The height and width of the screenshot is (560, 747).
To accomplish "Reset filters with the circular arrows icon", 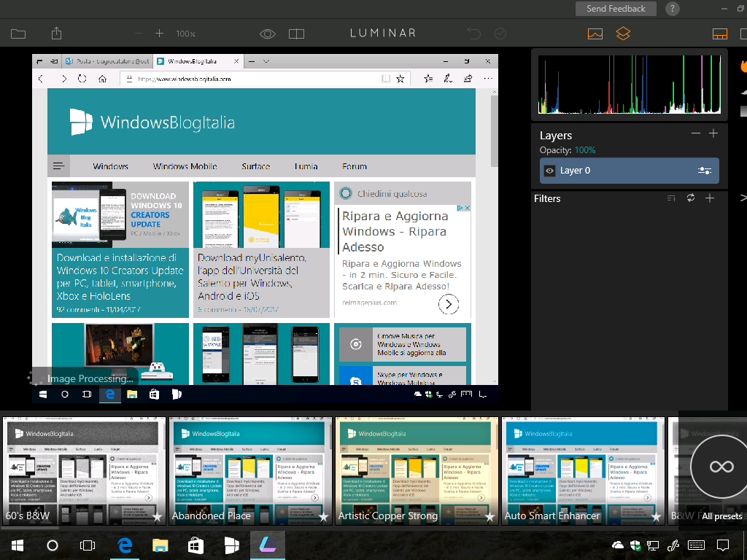I will (691, 198).
